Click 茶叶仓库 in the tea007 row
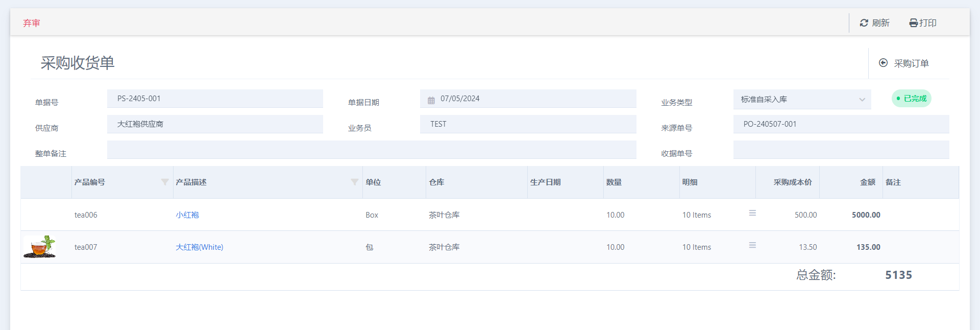The width and height of the screenshot is (980, 330). point(444,247)
